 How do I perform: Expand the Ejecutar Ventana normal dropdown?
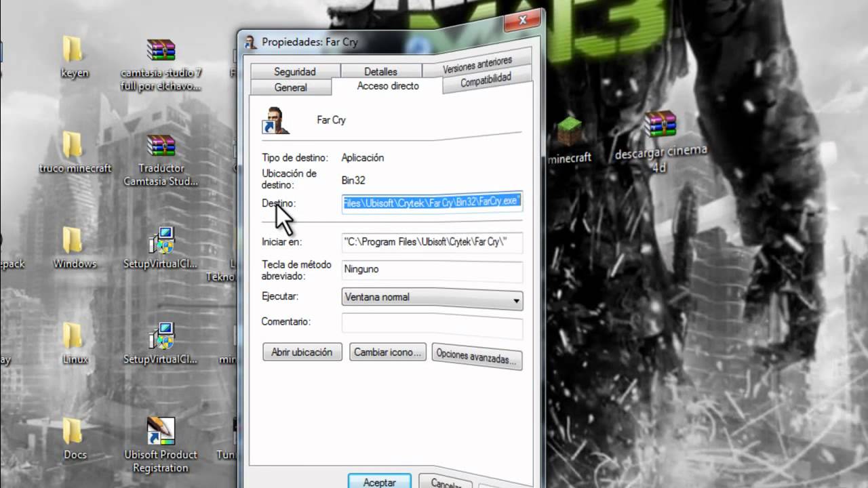click(432, 298)
